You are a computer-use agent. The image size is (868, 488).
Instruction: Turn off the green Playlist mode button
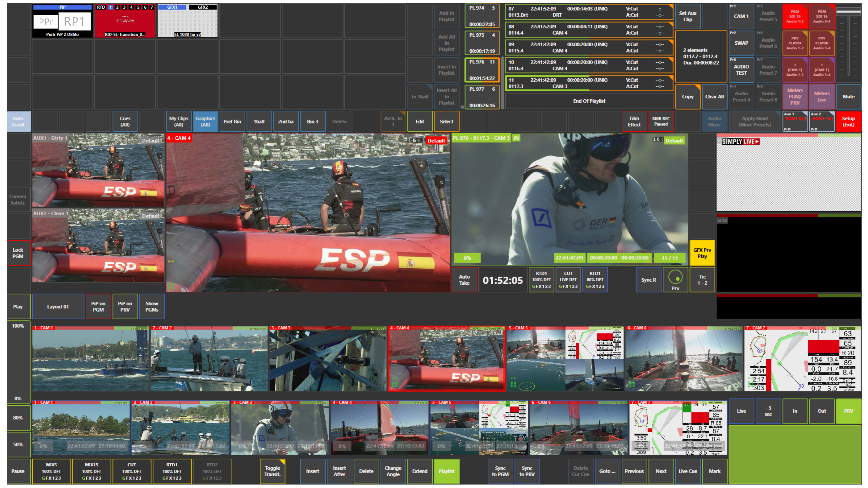[446, 471]
